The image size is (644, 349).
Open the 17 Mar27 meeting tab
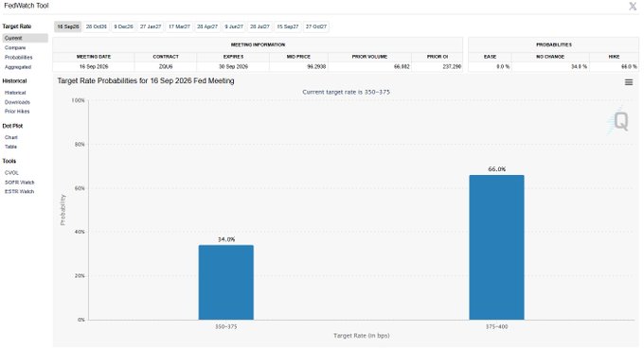[x=180, y=26]
